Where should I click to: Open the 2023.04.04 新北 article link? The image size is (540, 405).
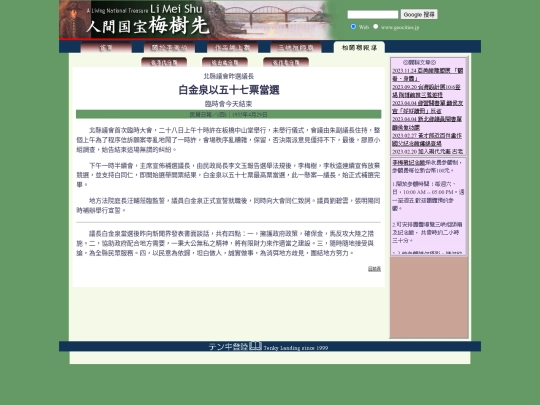(x=427, y=123)
